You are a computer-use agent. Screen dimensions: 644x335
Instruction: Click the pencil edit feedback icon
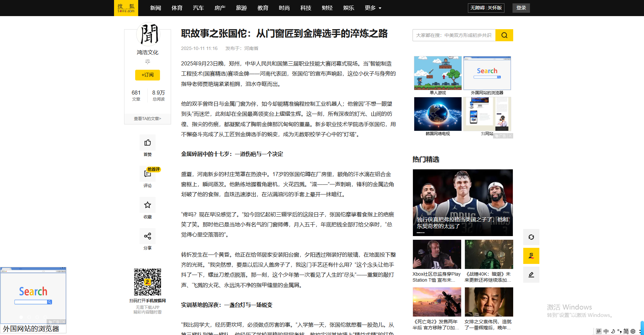(531, 275)
